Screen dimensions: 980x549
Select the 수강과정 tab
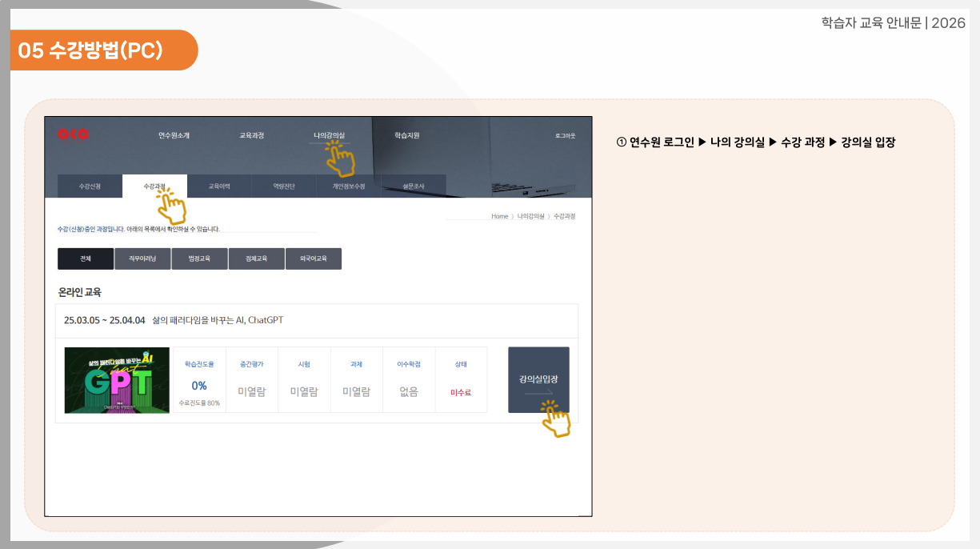[x=154, y=186]
